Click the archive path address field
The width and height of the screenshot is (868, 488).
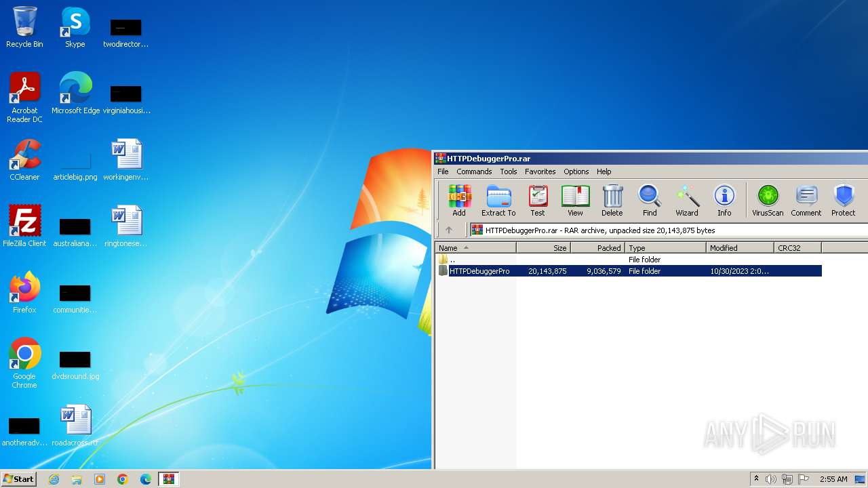[x=668, y=230]
